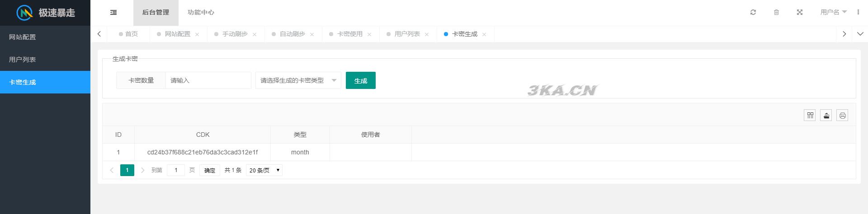Open the vertical three-dot more menu
This screenshot has height=214, width=868.
(858, 12)
